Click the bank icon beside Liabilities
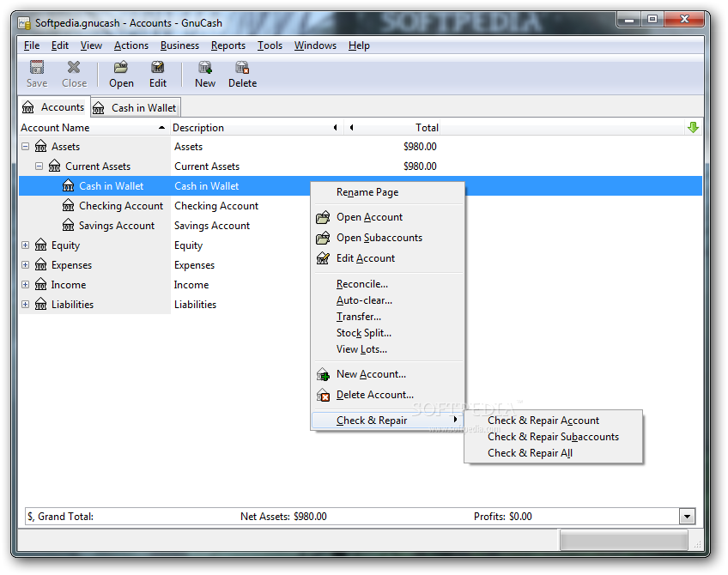The height and width of the screenshot is (575, 728). (41, 304)
